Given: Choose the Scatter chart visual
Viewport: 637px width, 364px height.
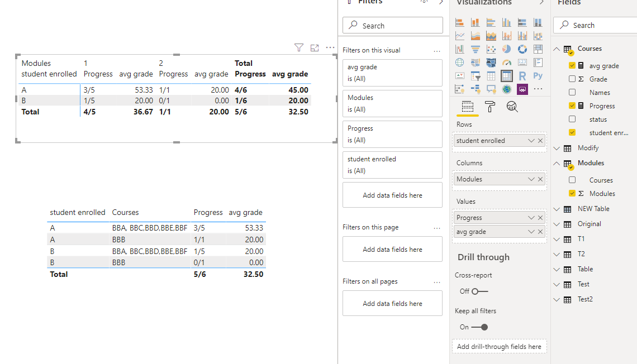Looking at the screenshot, I should click(x=491, y=49).
